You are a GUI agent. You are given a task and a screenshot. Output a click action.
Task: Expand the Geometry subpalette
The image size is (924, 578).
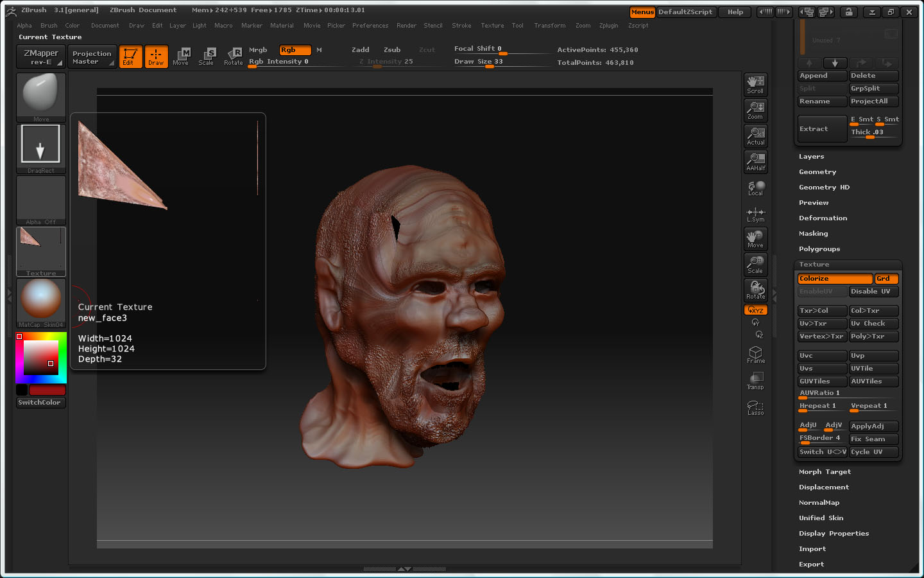[817, 172]
